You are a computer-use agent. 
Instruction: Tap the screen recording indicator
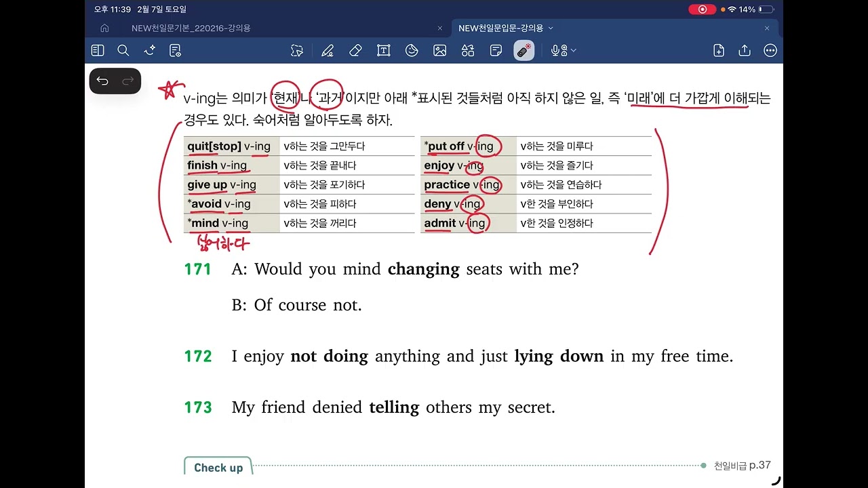pyautogui.click(x=703, y=9)
